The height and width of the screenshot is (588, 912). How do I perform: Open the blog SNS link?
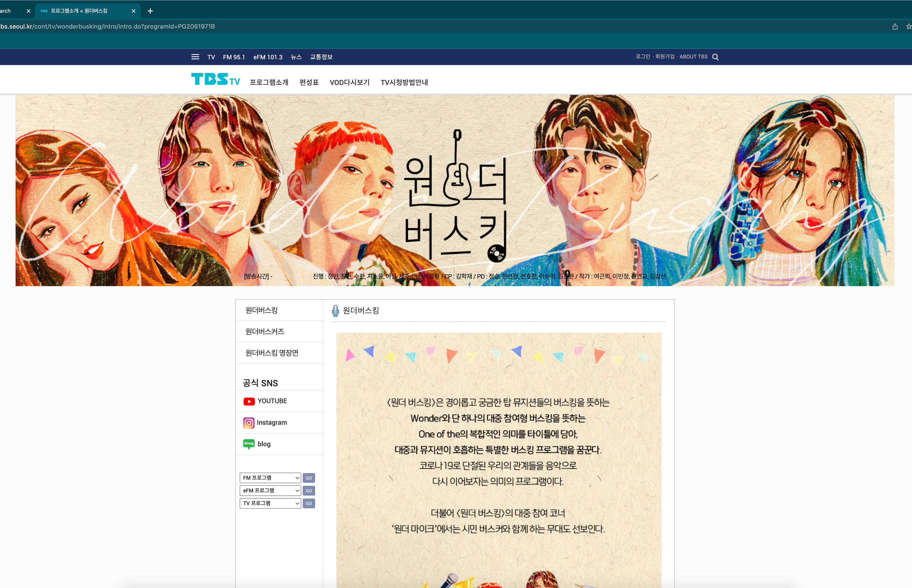[263, 444]
